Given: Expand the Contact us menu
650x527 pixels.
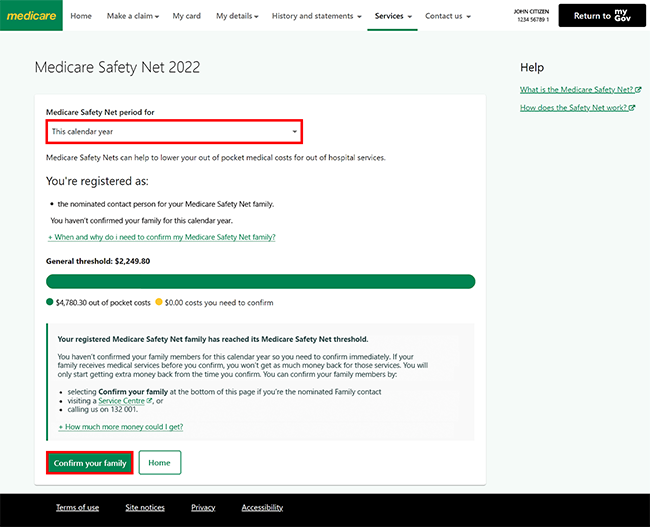Looking at the screenshot, I should click(x=448, y=16).
